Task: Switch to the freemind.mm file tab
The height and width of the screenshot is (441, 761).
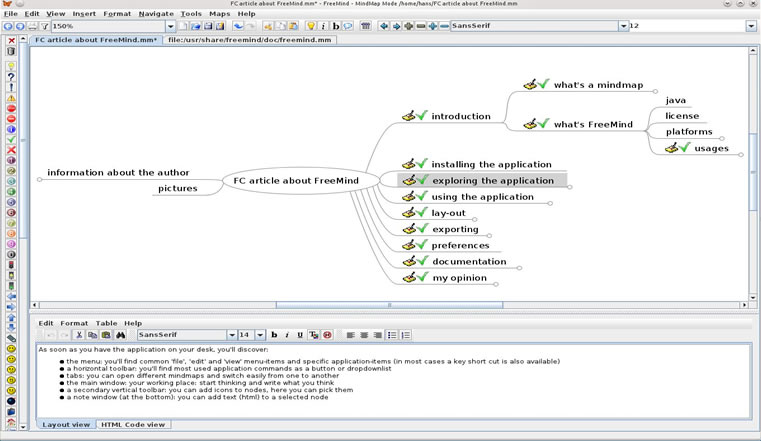Action: (x=249, y=40)
